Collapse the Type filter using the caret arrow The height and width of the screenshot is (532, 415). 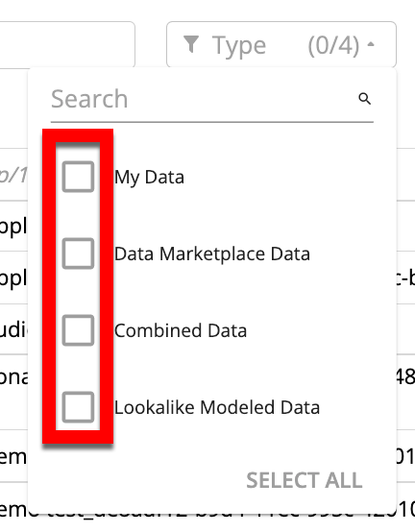coord(371,44)
